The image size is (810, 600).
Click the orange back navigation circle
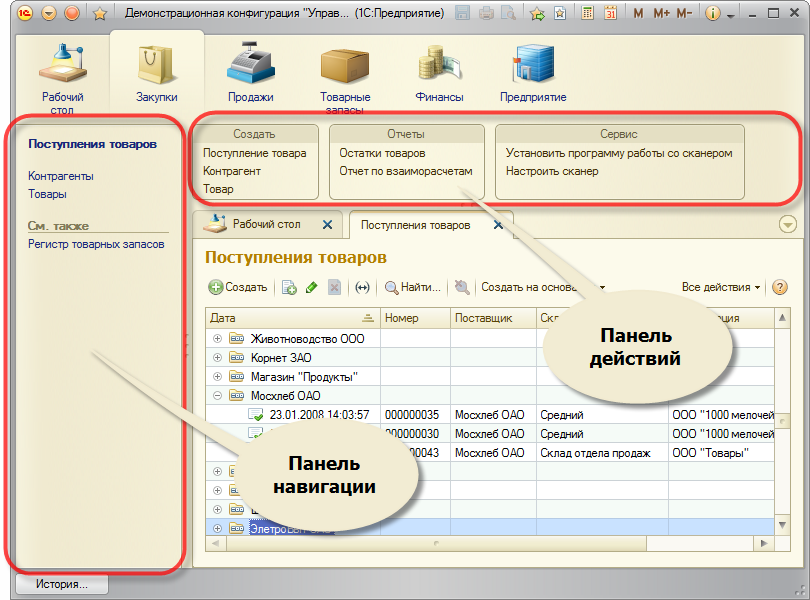coord(72,13)
